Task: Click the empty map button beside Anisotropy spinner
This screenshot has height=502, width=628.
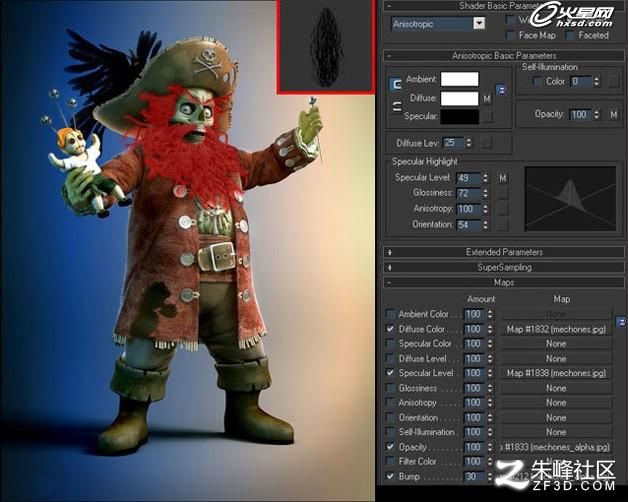Action: click(503, 209)
